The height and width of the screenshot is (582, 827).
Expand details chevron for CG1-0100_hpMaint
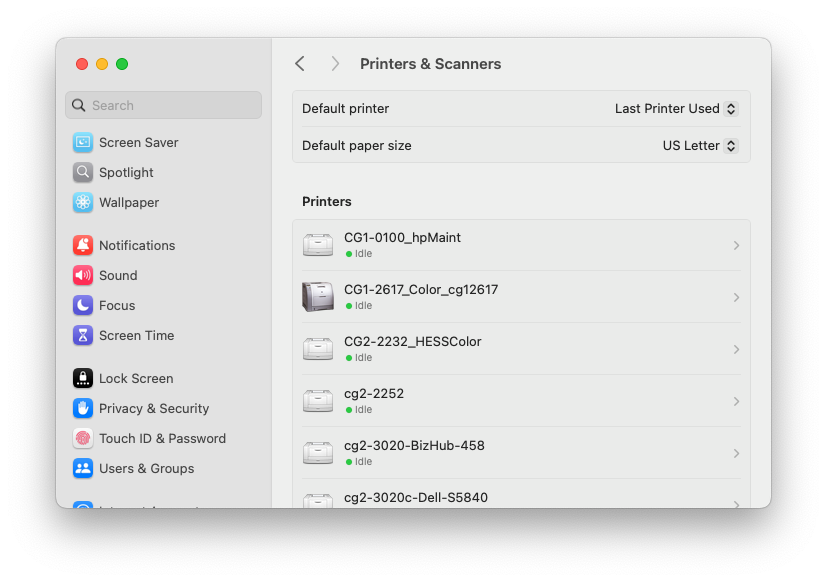coord(736,245)
